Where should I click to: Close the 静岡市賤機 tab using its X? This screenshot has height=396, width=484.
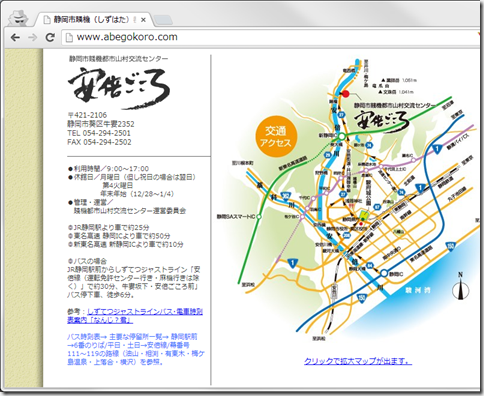click(x=143, y=20)
